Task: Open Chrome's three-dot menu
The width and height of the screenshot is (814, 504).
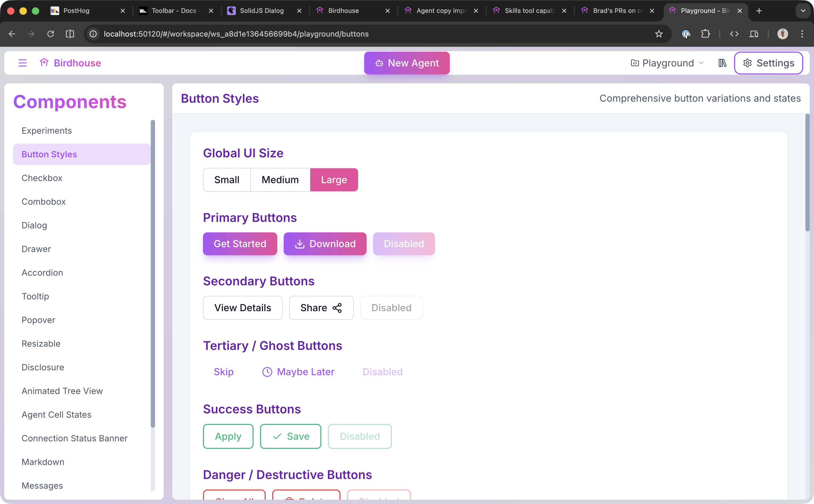Action: tap(802, 34)
